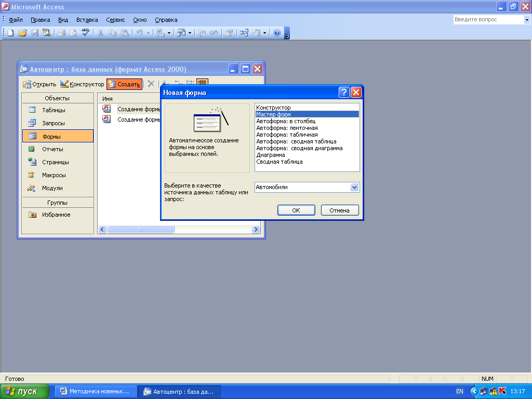
Task: Expand the Автомобили data source combo box
Action: pos(354,187)
